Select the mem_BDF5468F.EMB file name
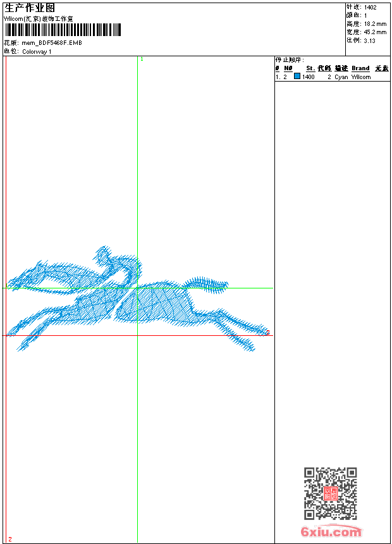Viewport: 392px width, 544px height. coord(52,43)
